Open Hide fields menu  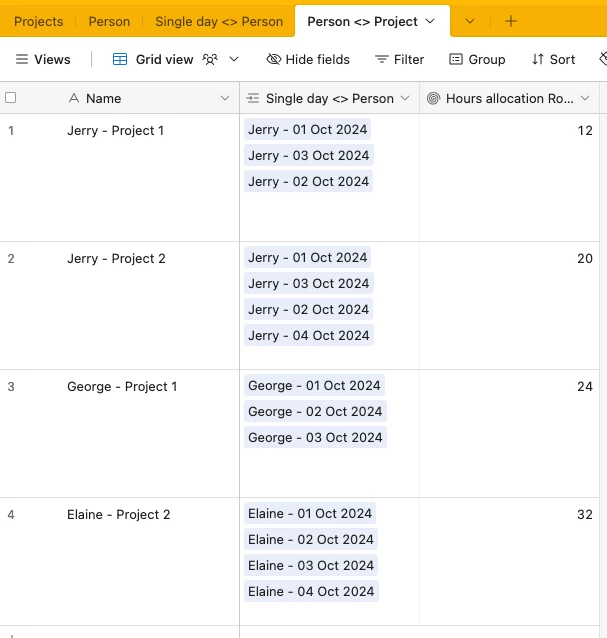308,59
